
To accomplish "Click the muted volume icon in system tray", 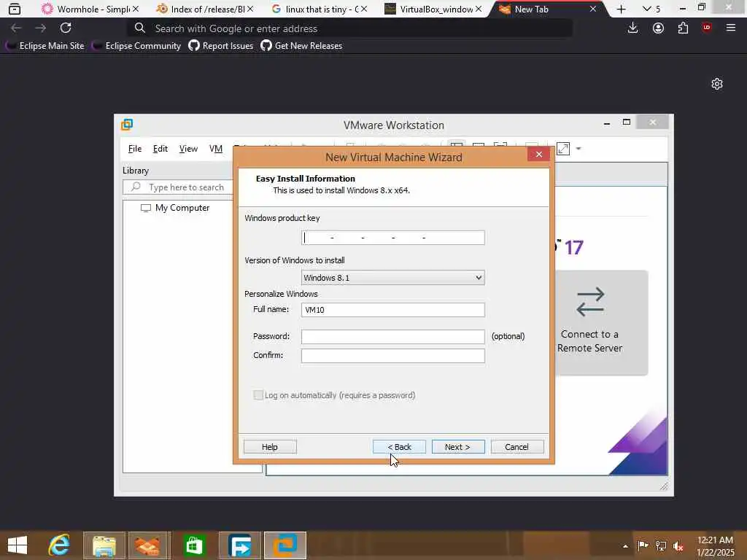I will pyautogui.click(x=678, y=546).
